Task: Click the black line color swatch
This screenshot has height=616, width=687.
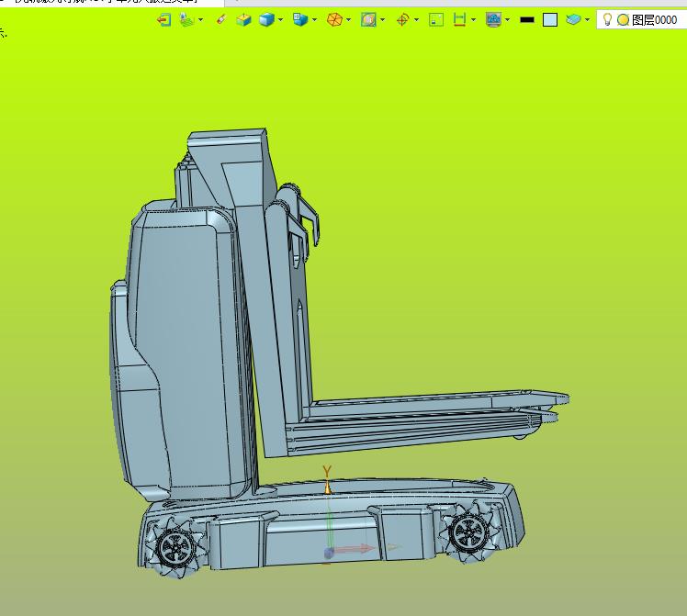Action: coord(527,19)
